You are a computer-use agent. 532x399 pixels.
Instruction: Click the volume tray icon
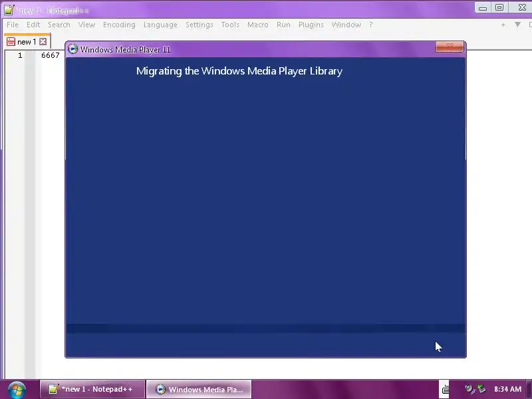coord(469,389)
